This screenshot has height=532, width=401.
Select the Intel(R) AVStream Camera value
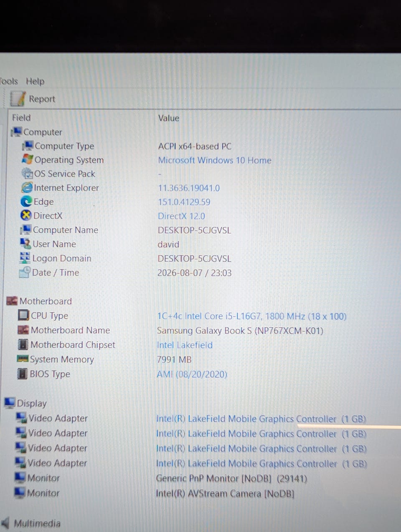pos(225,494)
